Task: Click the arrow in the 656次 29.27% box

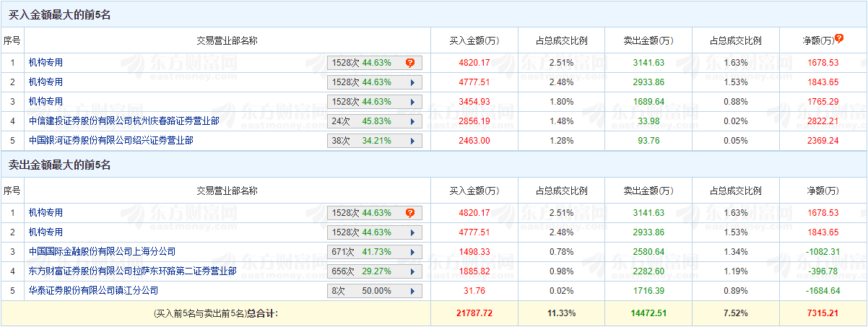Action: 412,271
